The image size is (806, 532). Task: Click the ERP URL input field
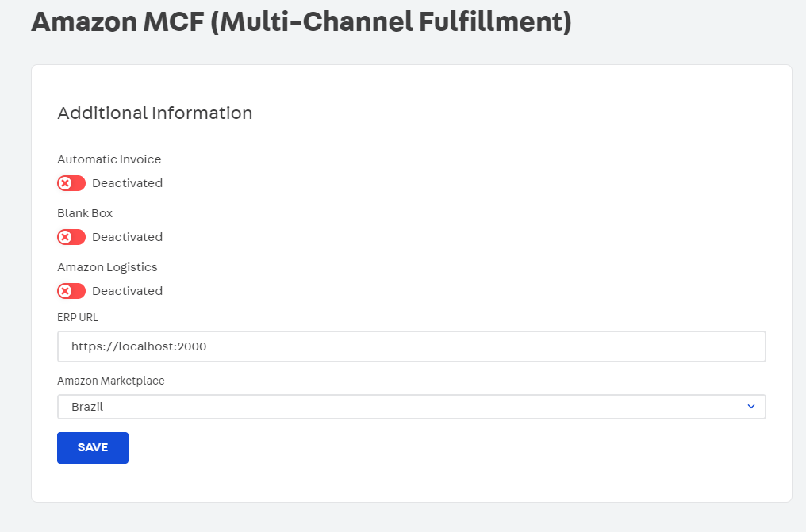411,346
